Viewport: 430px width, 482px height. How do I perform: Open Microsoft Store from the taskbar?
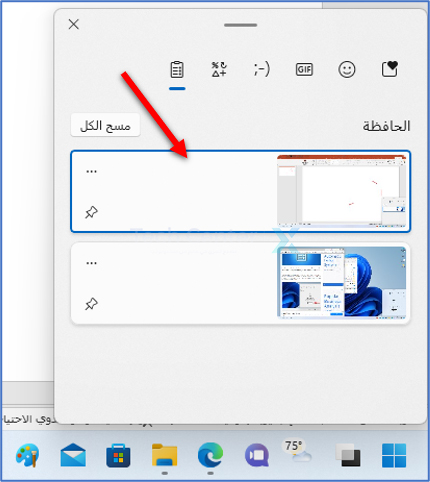click(118, 455)
